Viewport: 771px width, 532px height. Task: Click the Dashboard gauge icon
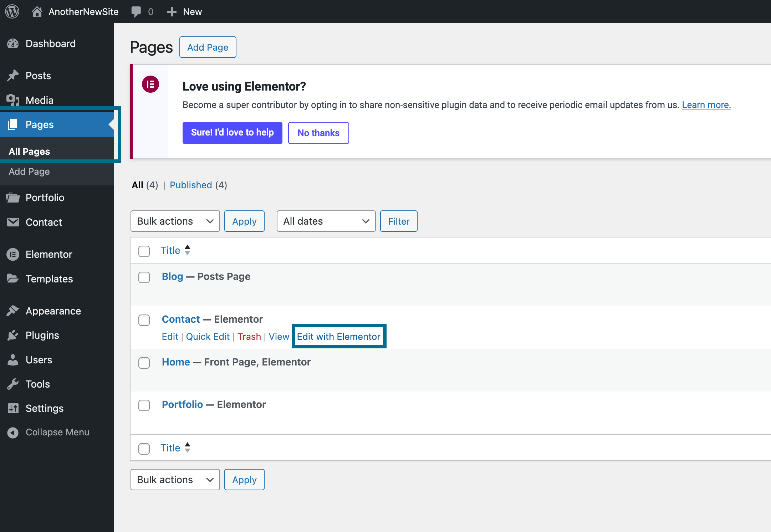click(x=13, y=44)
